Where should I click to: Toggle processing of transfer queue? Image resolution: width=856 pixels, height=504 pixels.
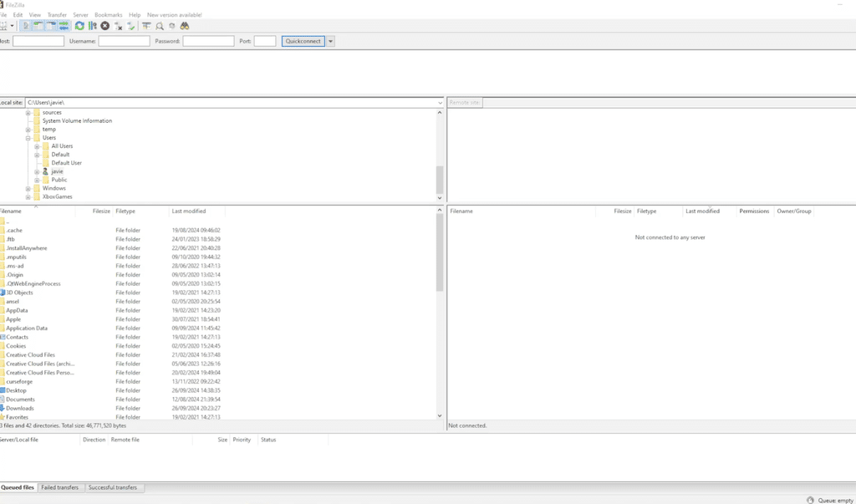click(x=92, y=26)
